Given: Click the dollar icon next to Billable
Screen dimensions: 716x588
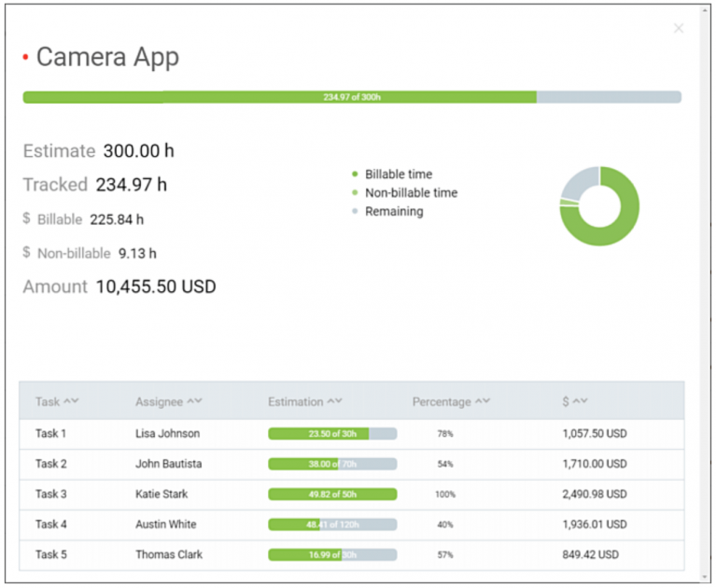Looking at the screenshot, I should tap(27, 219).
